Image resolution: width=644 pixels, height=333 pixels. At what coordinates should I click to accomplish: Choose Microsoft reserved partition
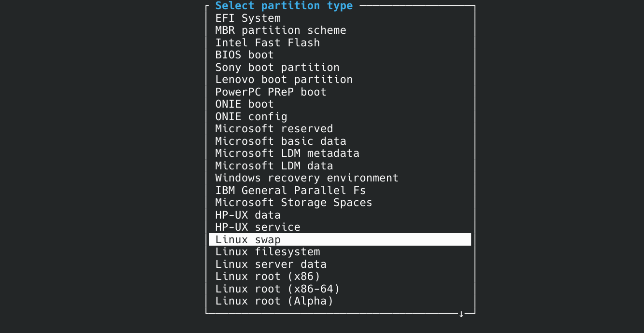[x=274, y=128]
